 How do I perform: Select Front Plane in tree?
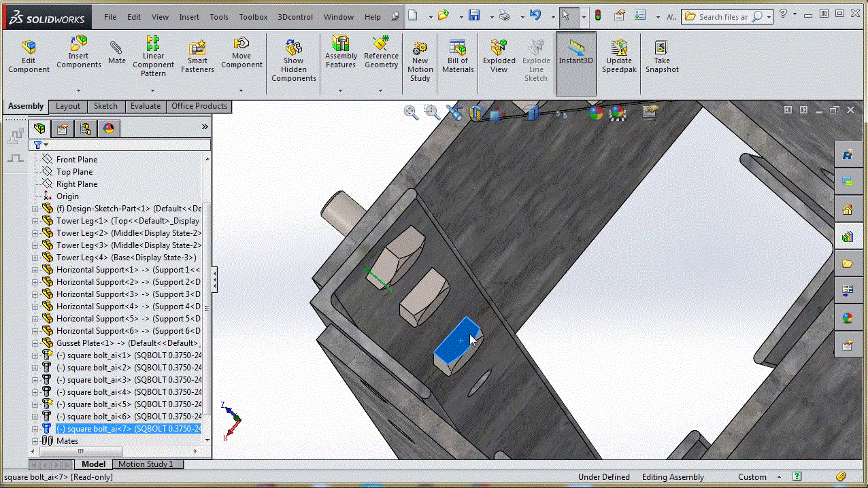pos(76,160)
